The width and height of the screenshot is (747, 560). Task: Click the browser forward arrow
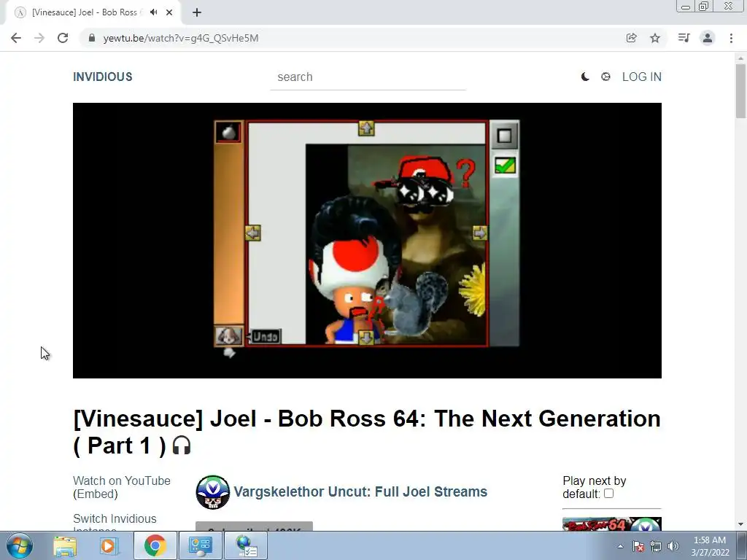coord(39,38)
